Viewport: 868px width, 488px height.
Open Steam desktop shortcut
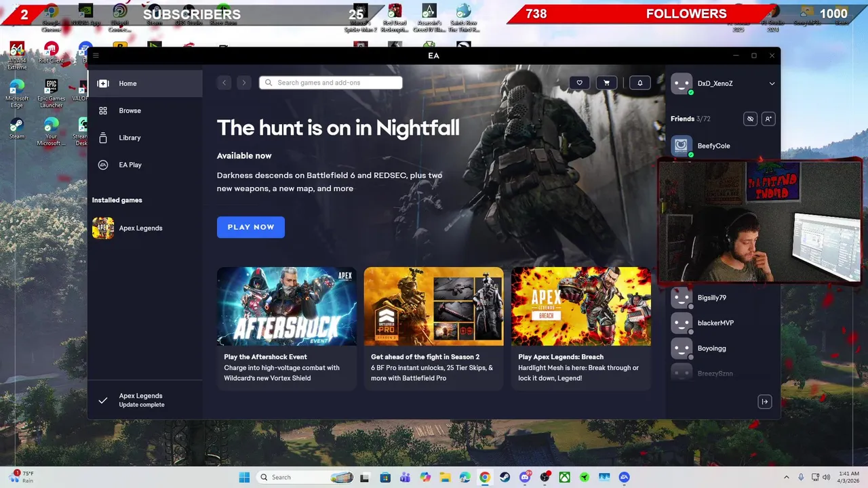coord(17,129)
